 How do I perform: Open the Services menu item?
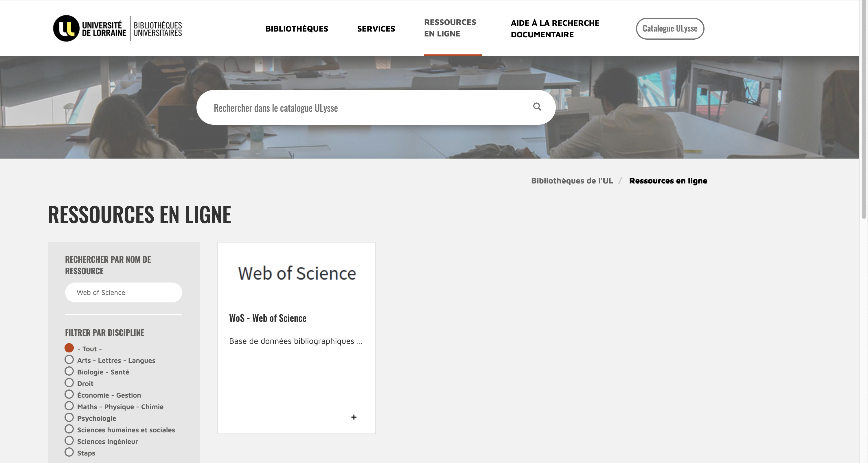(x=376, y=29)
